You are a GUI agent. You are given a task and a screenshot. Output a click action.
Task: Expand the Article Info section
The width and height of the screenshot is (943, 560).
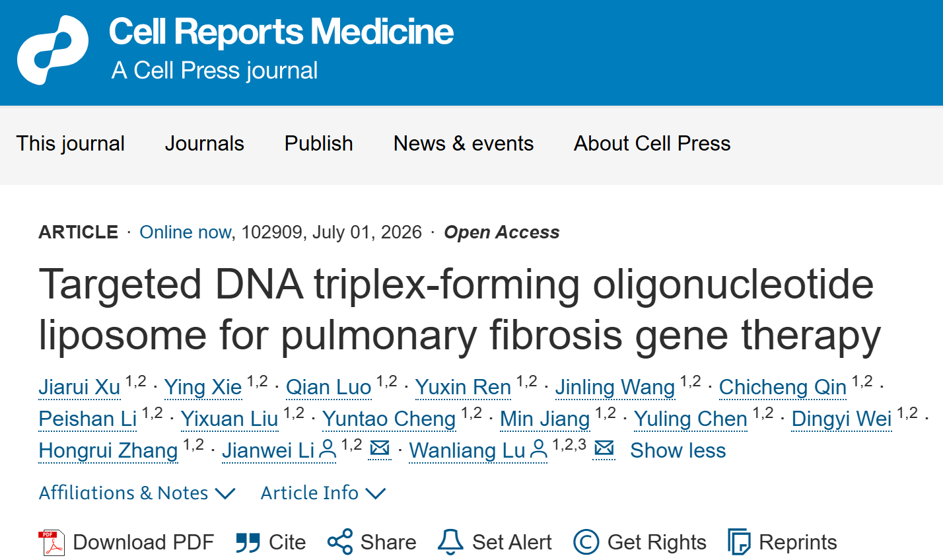(x=323, y=493)
